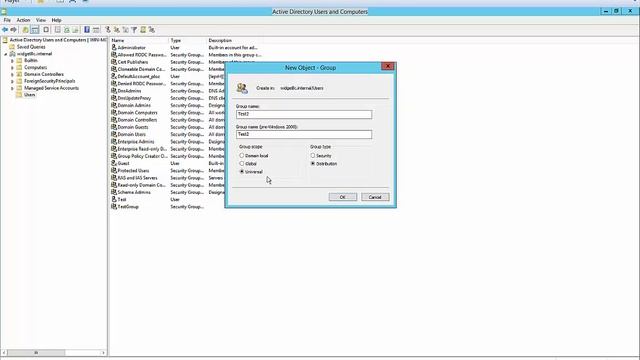Collapse the widgetllc.internal domain node
Image resolution: width=640 pixels, height=360 pixels.
pyautogui.click(x=6, y=54)
